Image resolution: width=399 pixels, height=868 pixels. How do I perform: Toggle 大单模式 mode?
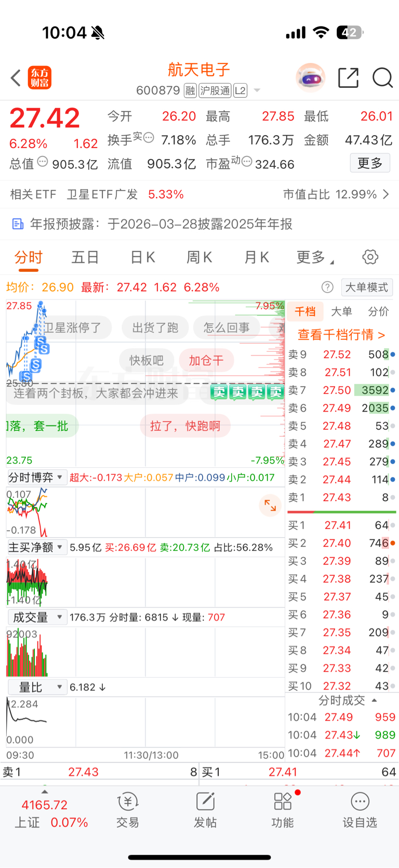367,287
